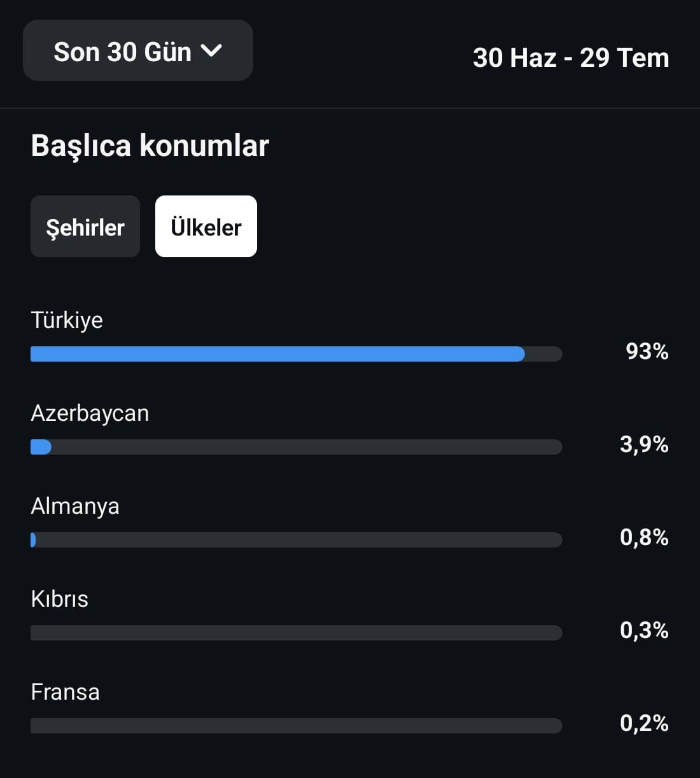Screen dimensions: 700x778
Task: Select the Kıbrıs country label
Action: tap(60, 599)
